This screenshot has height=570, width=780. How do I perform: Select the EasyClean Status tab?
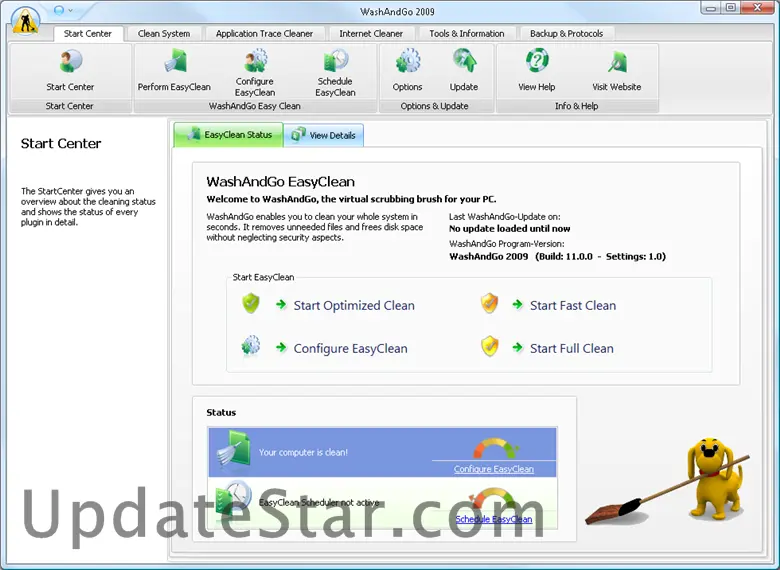coord(228,135)
